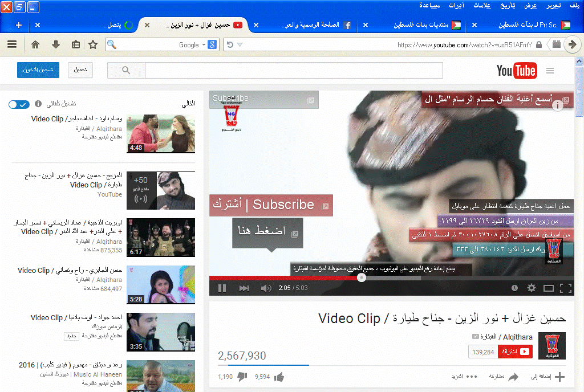
Task: Open the 6:17 video thumbnail
Action: click(161, 238)
